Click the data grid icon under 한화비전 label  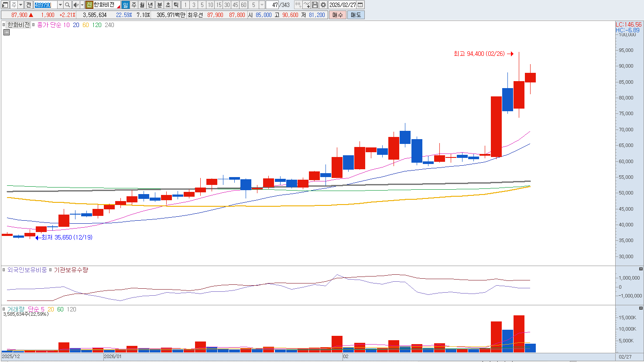click(7, 32)
